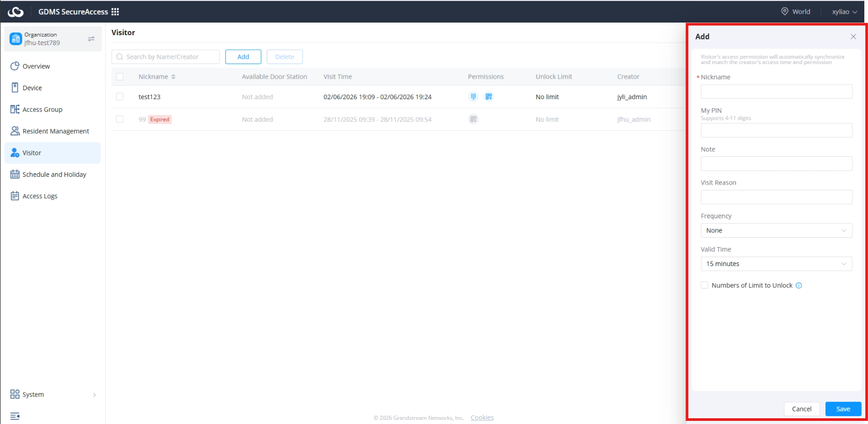Click the Overview pie chart icon
This screenshot has width=868, height=424.
[x=15, y=66]
